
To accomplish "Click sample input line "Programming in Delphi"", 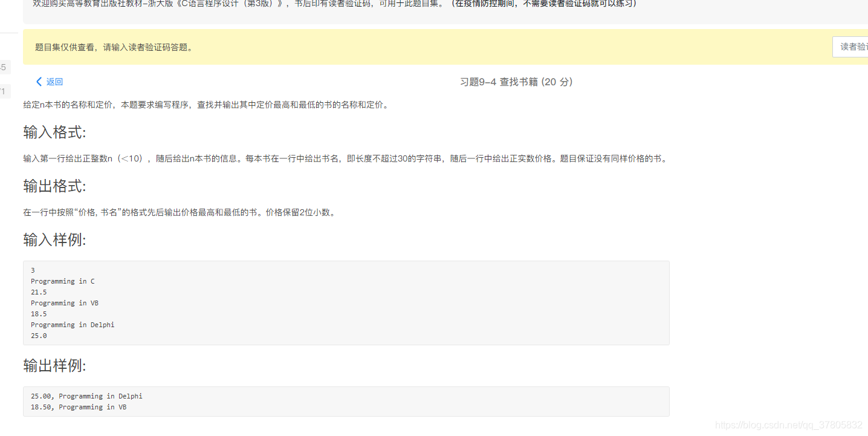I will click(x=73, y=325).
